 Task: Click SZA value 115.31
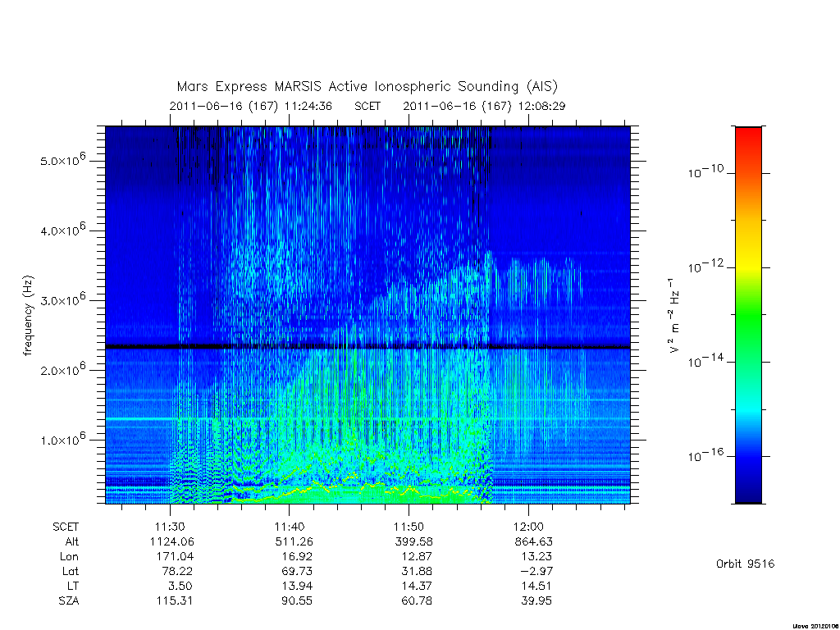click(174, 601)
